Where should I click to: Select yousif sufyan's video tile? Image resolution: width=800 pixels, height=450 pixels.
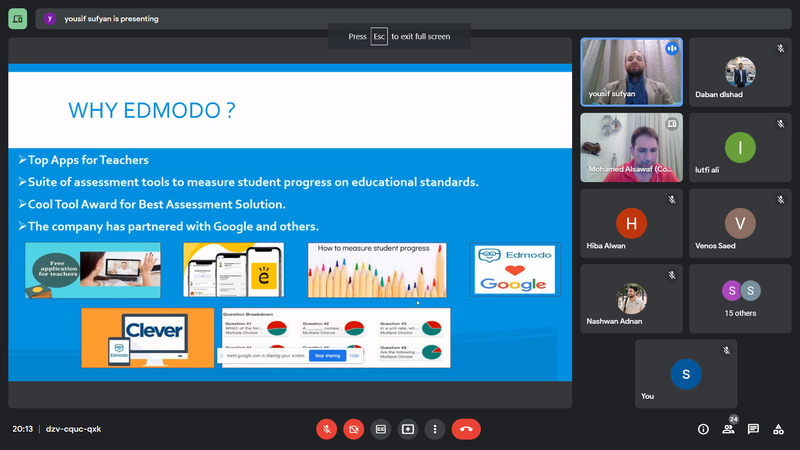pyautogui.click(x=631, y=72)
